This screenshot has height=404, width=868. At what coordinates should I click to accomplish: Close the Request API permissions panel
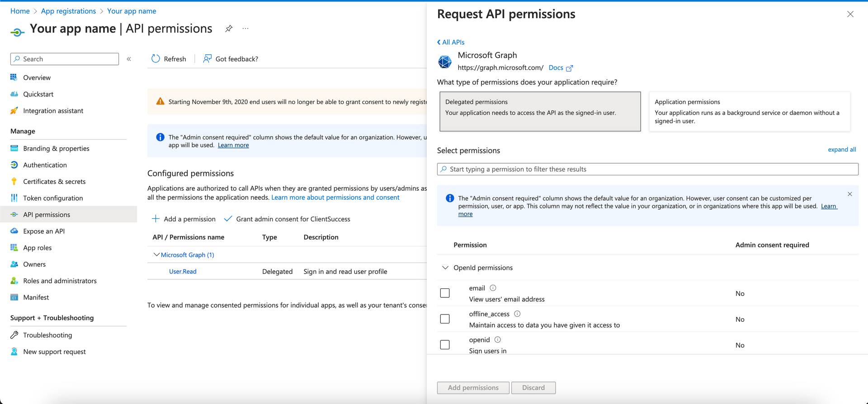click(850, 14)
